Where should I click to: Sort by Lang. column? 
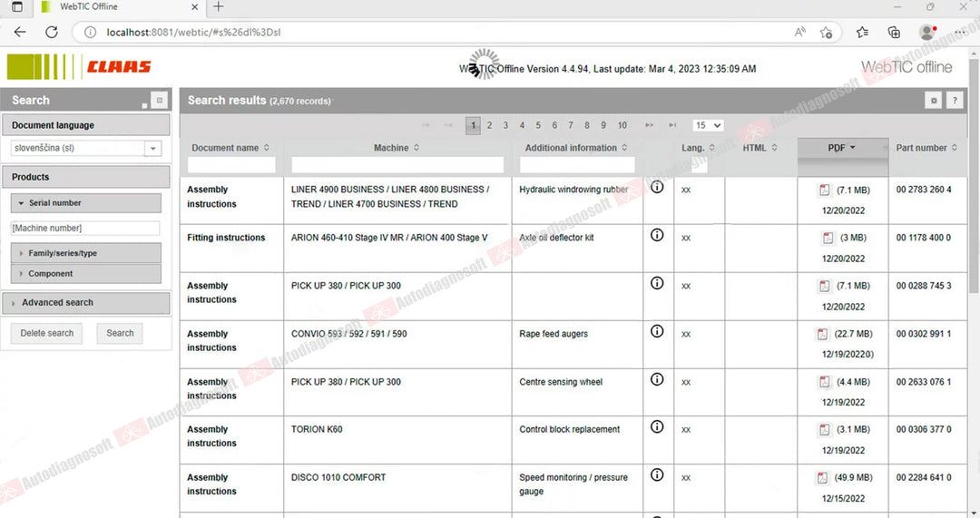point(711,148)
